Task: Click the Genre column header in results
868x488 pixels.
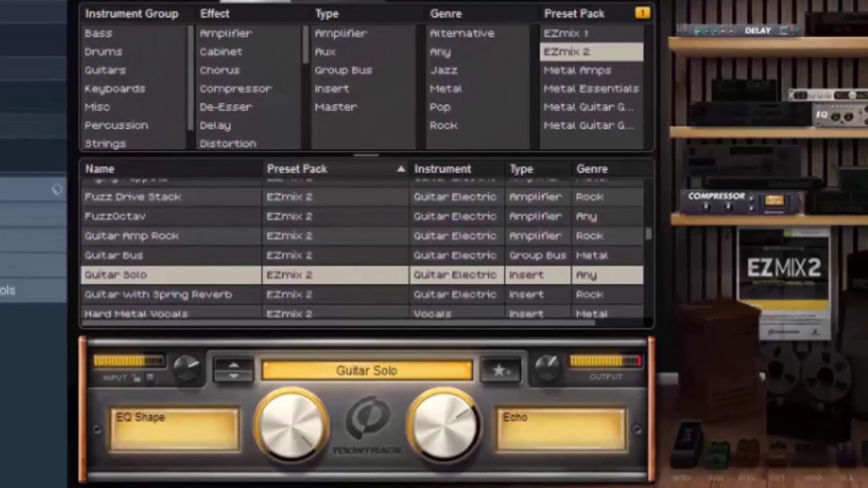Action: click(592, 169)
